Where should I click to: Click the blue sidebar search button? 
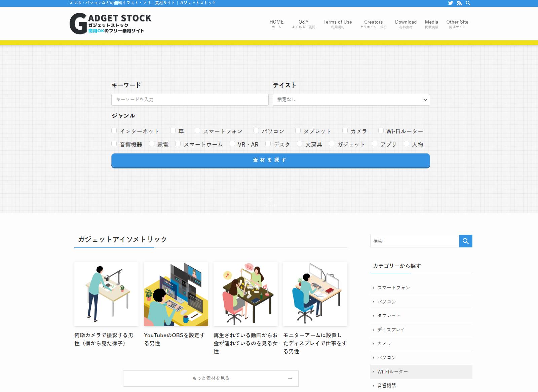point(465,241)
